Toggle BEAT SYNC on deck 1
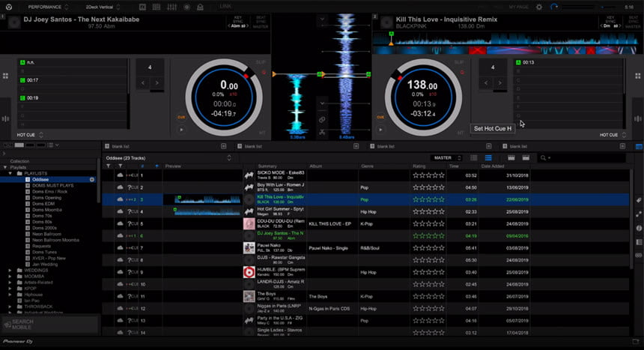 coord(261,19)
